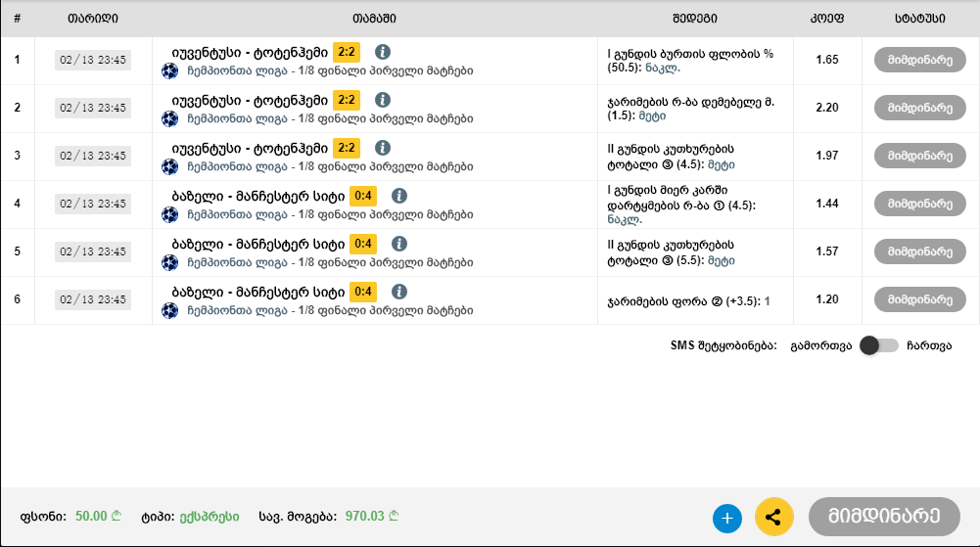This screenshot has height=547, width=980.
Task: Click bet amount 50.00
Action: click(98, 517)
